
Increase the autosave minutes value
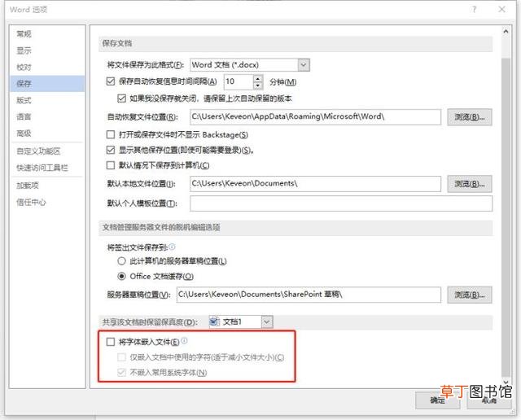coord(258,78)
